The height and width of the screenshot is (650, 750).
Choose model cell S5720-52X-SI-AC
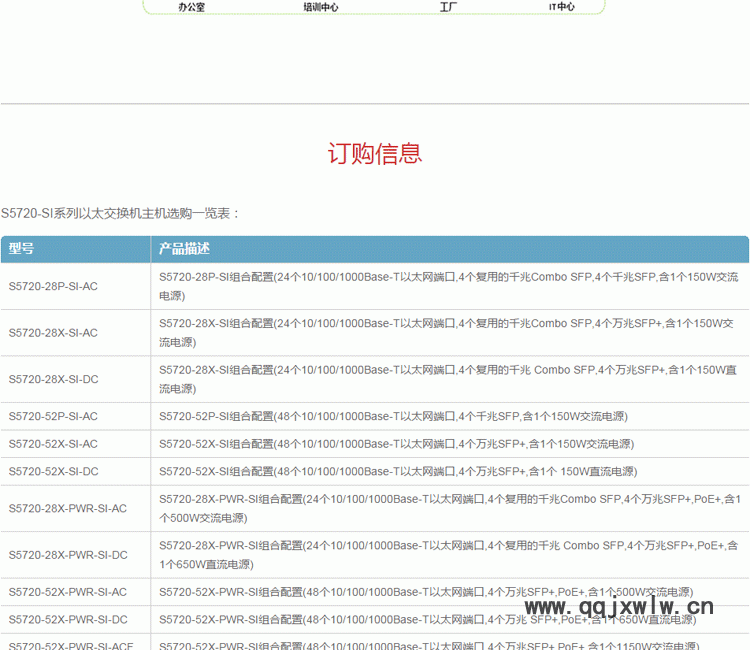(53, 444)
